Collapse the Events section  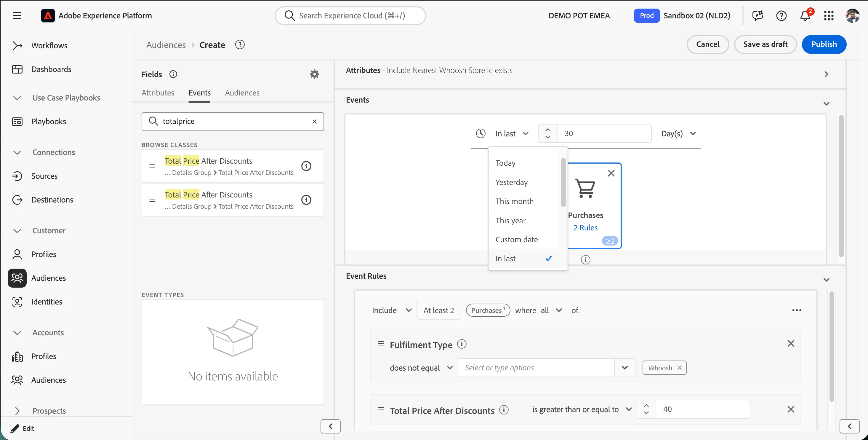click(826, 103)
